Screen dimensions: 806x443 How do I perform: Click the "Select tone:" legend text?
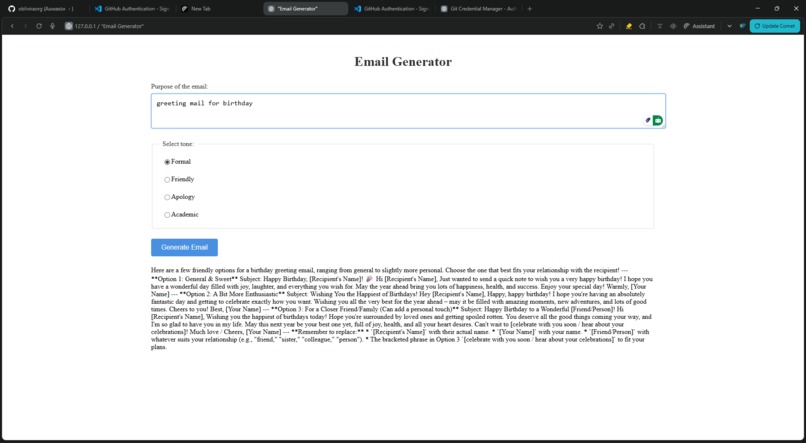tap(178, 144)
